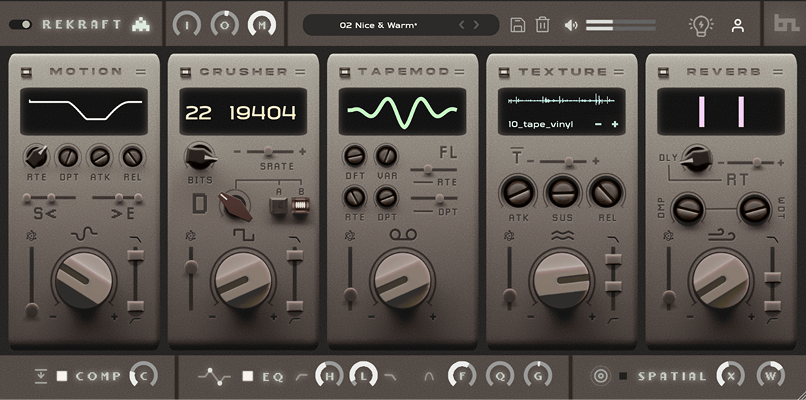Click the Reverb DLY knob
Screen dimensions: 806x400
tap(696, 158)
